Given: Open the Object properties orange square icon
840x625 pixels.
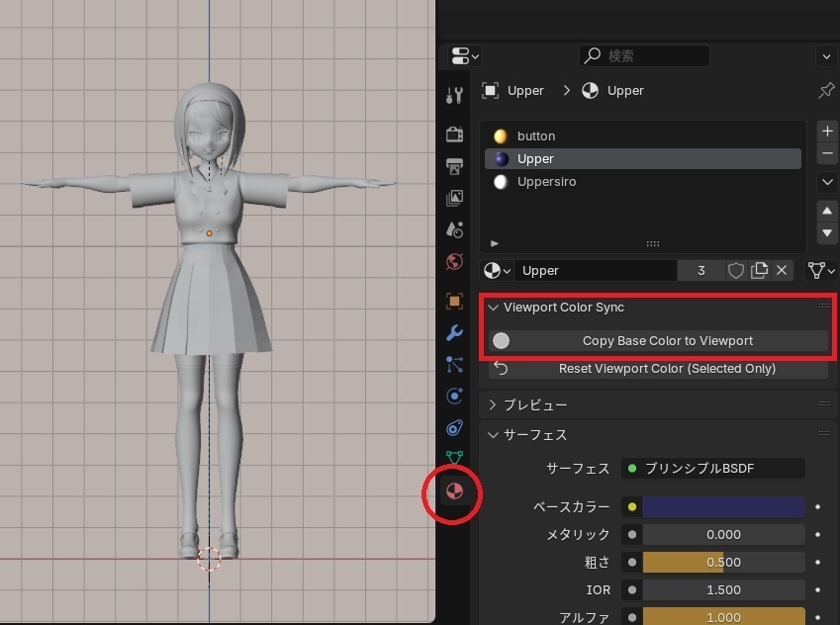Looking at the screenshot, I should (x=453, y=301).
